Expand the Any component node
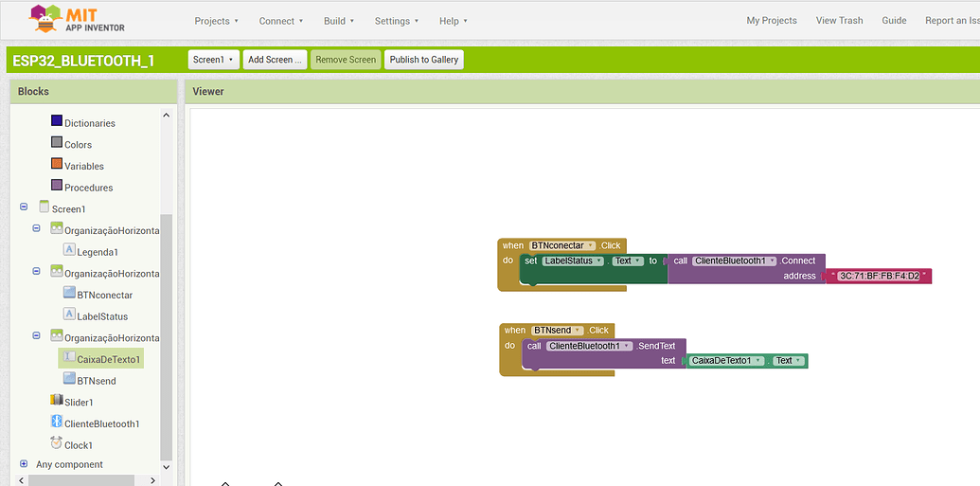980x486 pixels. click(x=24, y=464)
